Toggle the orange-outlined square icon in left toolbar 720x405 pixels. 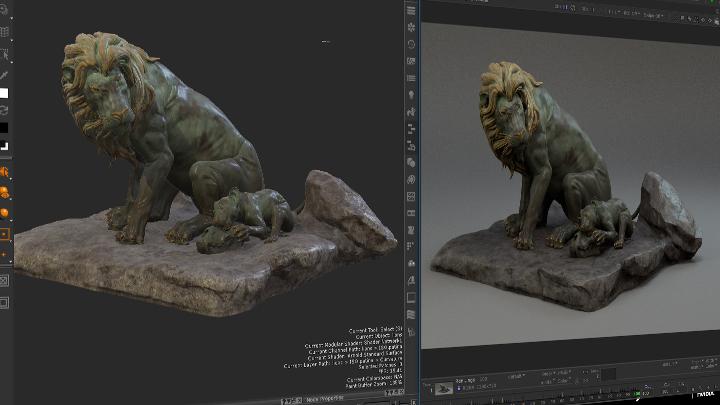(5, 235)
